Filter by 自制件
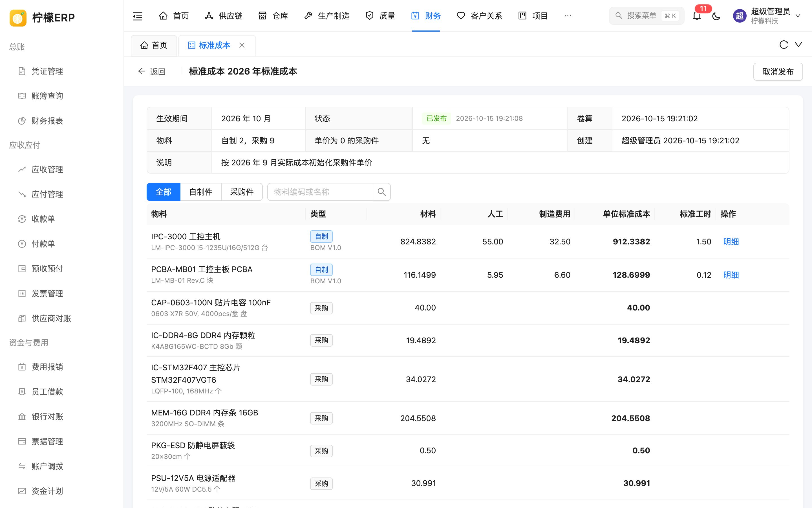Image resolution: width=812 pixels, height=508 pixels. 201,192
